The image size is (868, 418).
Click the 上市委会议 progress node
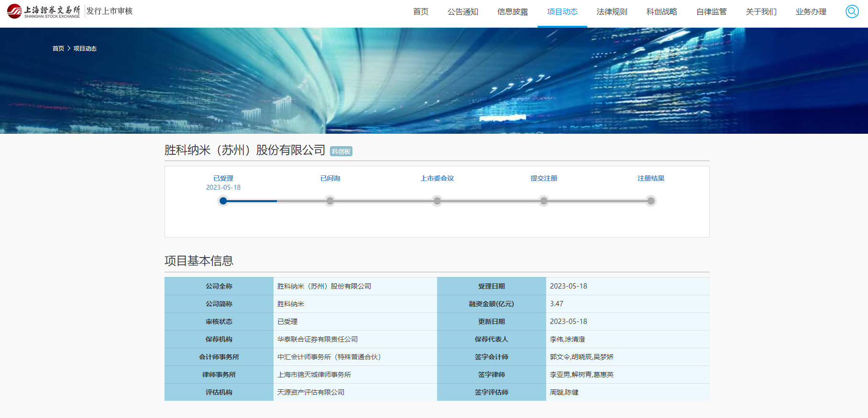pos(437,201)
